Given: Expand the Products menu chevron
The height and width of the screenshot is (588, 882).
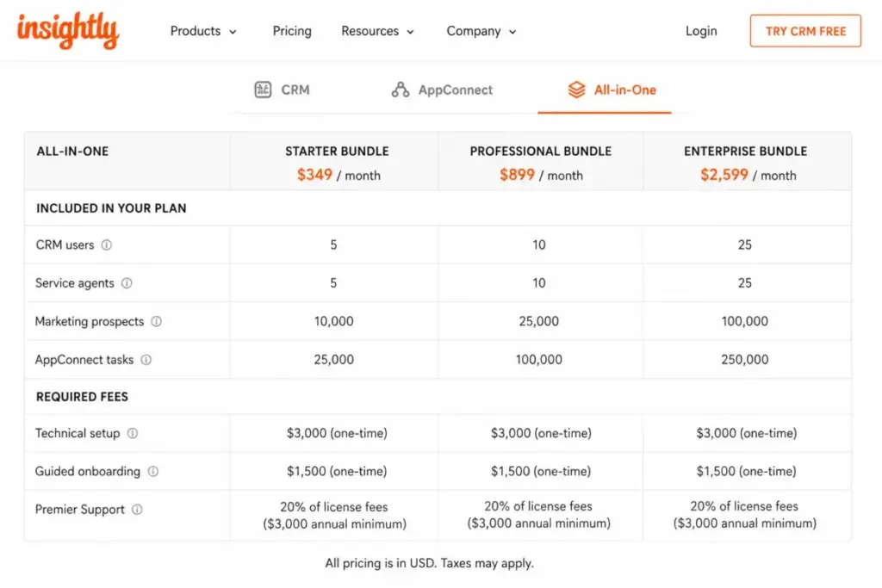Looking at the screenshot, I should click(x=233, y=32).
